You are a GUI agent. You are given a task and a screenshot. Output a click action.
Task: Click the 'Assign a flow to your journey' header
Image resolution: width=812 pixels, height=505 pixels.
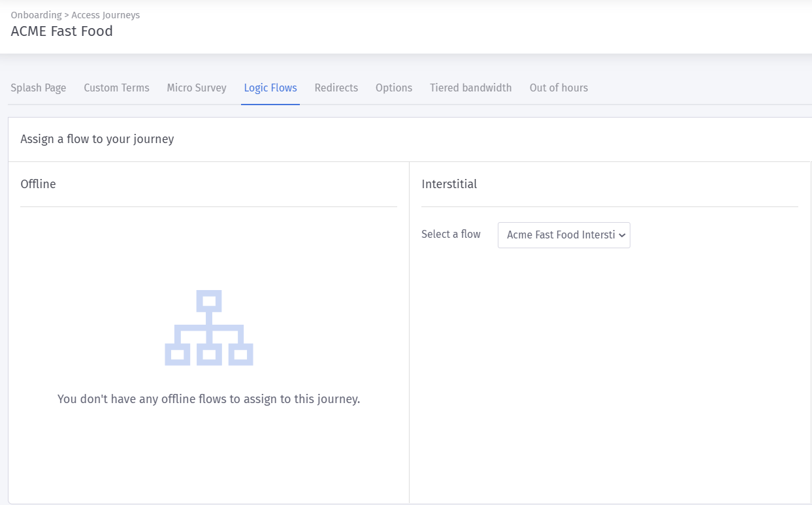pos(97,139)
